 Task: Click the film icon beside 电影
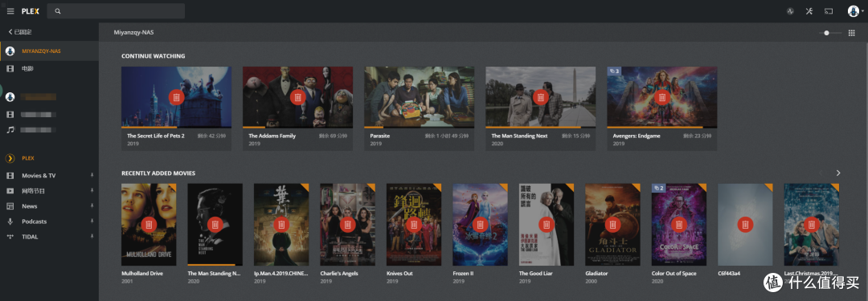click(x=10, y=68)
